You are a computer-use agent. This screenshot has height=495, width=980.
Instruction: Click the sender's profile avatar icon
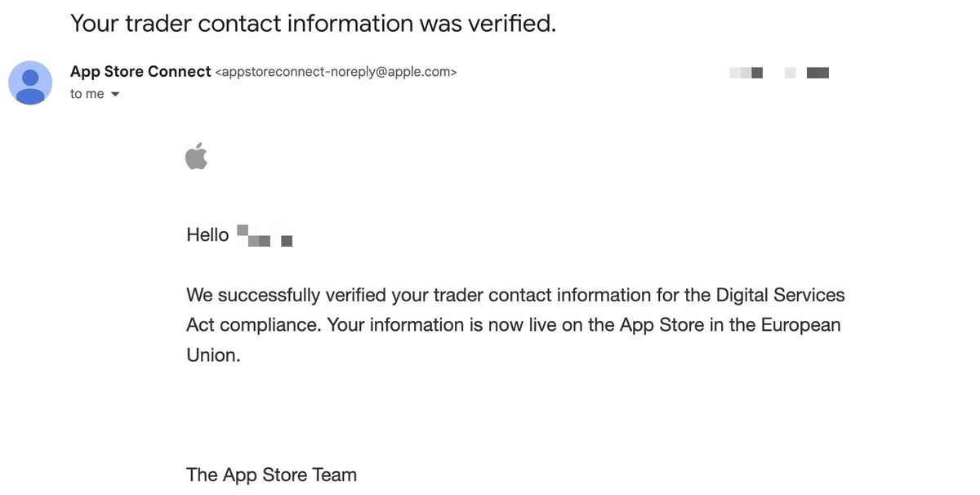[x=30, y=82]
